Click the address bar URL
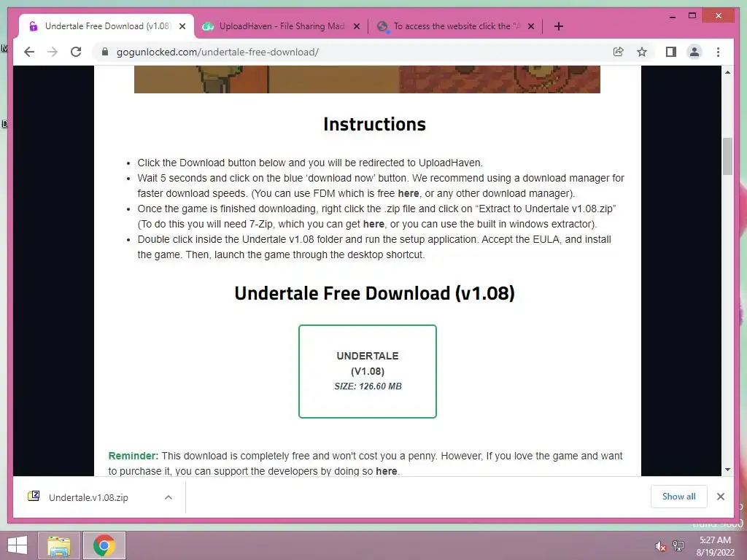747x560 pixels. 217,52
